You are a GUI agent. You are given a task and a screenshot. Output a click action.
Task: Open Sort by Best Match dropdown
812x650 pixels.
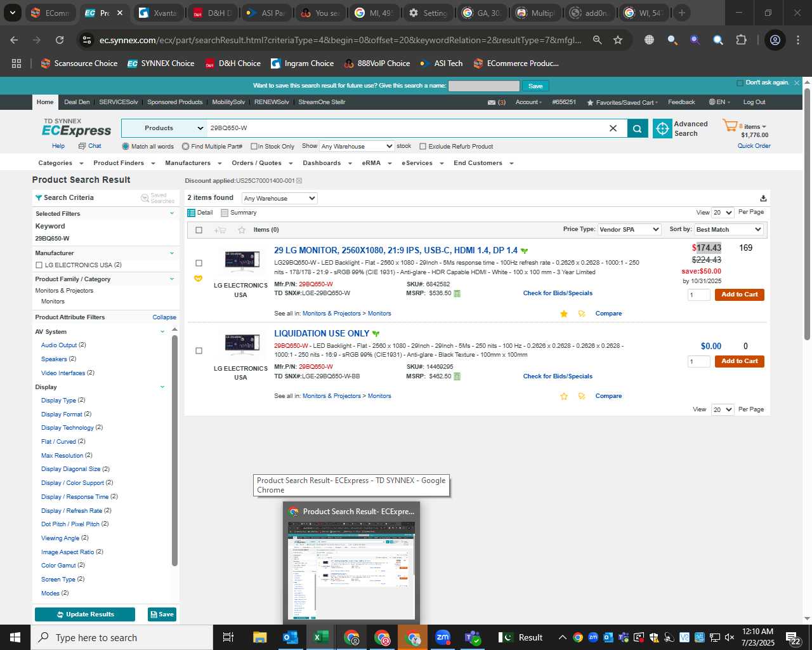click(x=729, y=229)
